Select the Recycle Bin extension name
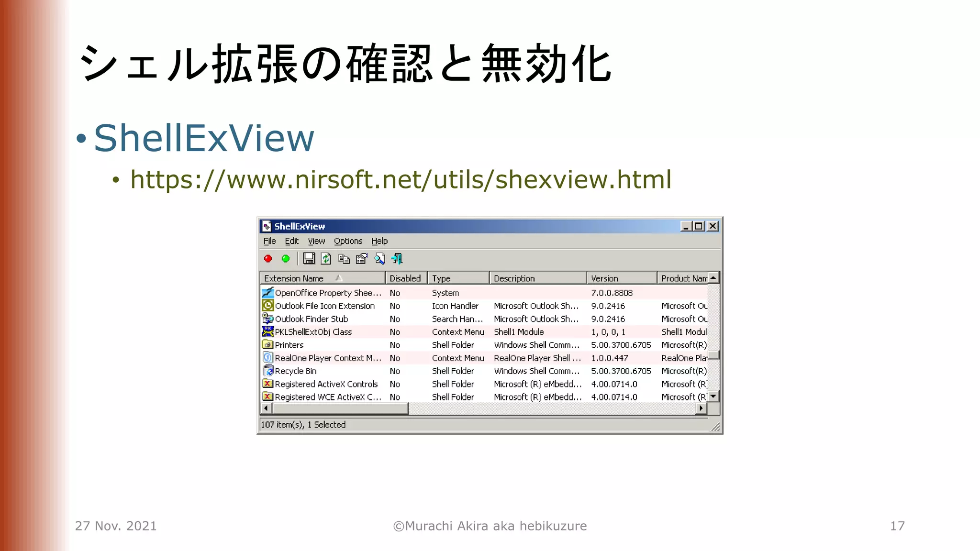The image size is (980, 551). [x=296, y=371]
